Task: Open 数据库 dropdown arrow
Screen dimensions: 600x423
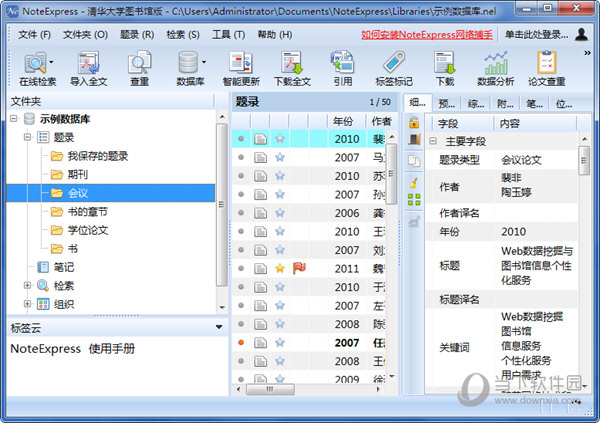Action: click(x=204, y=62)
